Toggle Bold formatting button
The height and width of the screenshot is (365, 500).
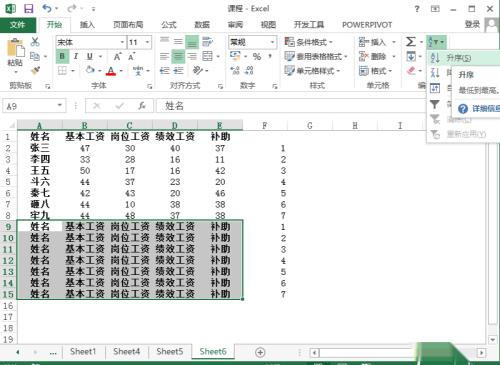(x=62, y=56)
